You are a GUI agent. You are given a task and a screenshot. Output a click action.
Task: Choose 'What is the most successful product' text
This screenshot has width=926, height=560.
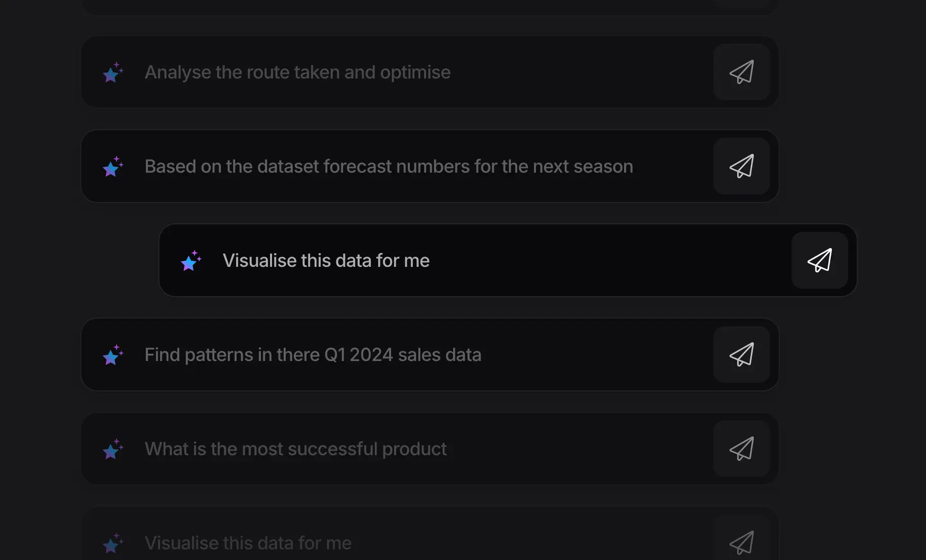pyautogui.click(x=296, y=449)
